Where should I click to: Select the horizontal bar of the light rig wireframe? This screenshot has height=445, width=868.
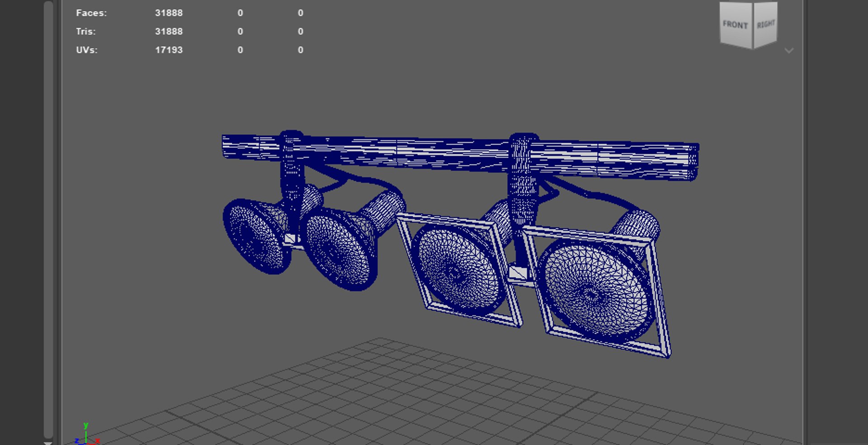[x=460, y=156]
